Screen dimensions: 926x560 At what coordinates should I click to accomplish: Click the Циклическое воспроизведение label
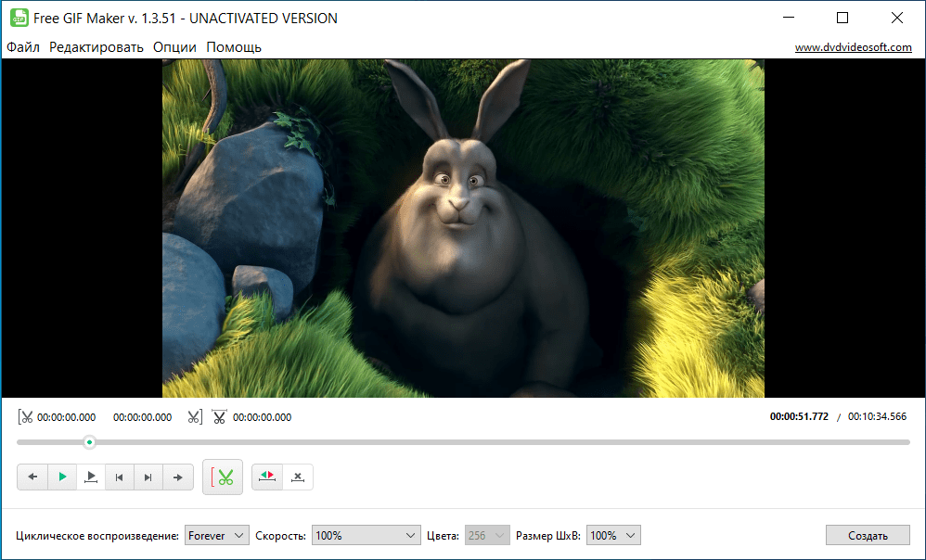[97, 536]
